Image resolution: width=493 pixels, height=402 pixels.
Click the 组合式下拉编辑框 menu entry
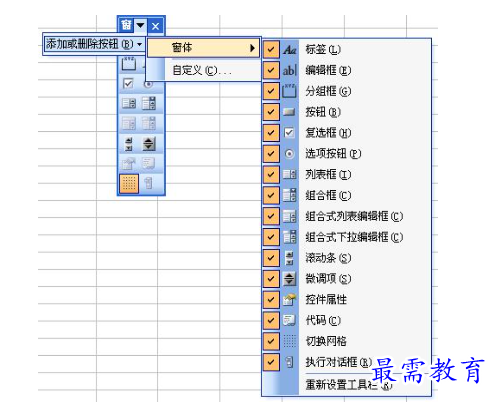click(346, 237)
